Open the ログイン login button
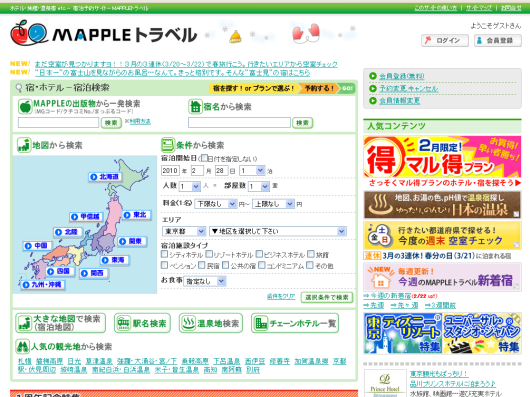530x397 pixels. click(x=444, y=41)
